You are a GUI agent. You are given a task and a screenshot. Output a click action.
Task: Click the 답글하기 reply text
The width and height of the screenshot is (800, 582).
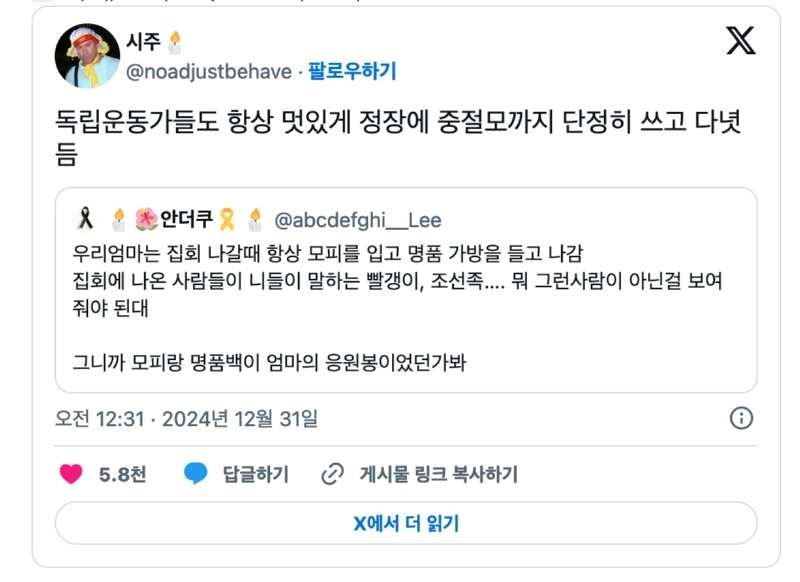point(255,474)
